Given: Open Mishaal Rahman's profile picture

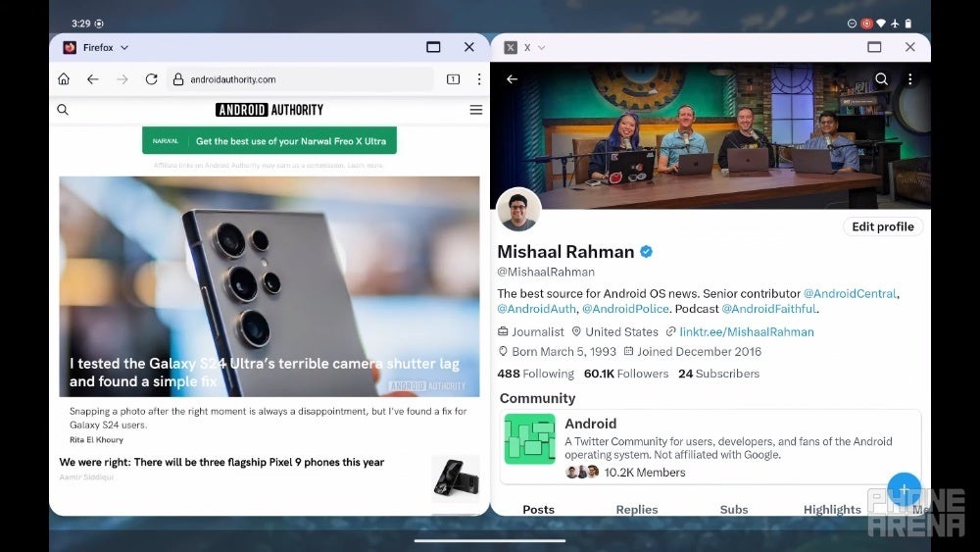Looking at the screenshot, I should tap(518, 210).
